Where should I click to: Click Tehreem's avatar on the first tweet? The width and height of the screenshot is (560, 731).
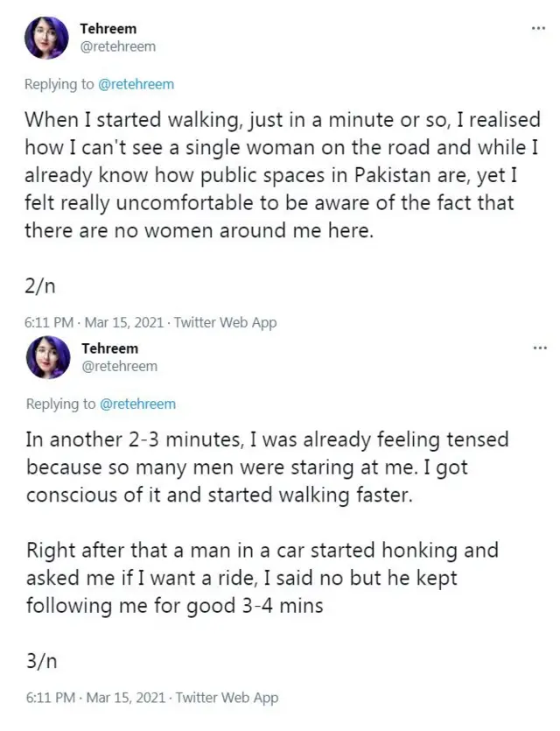pos(46,39)
